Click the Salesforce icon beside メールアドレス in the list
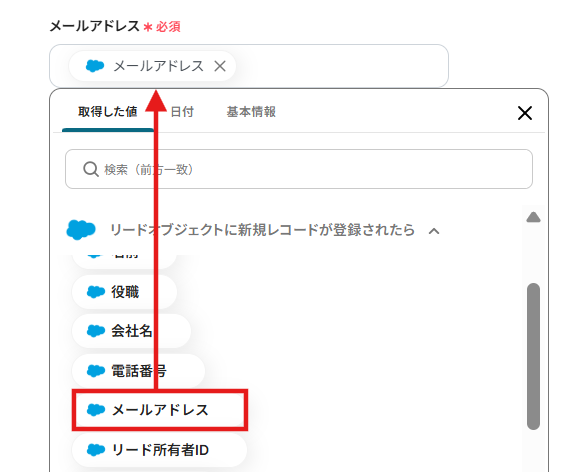 pos(96,410)
